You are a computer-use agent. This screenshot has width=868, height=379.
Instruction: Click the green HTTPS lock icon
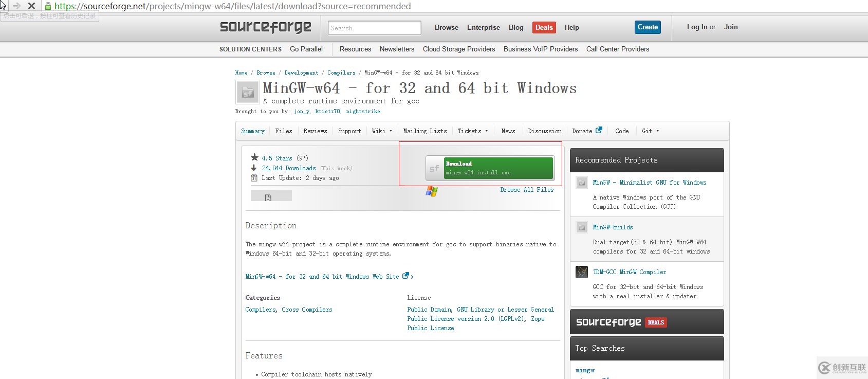point(48,6)
